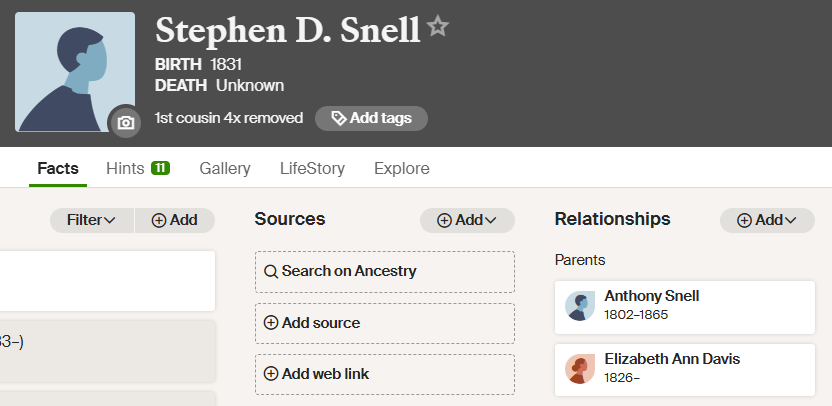The width and height of the screenshot is (832, 406).
Task: Toggle the favorite star next to name
Action: 438,27
